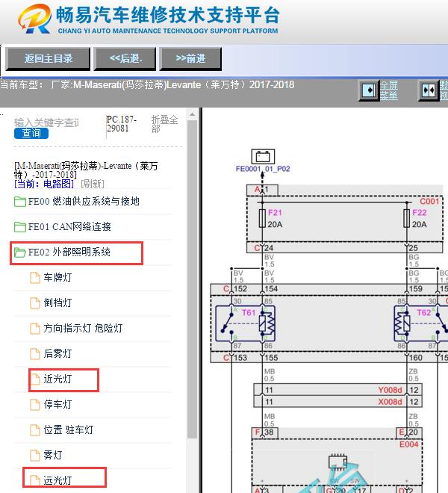Click the document icon beside 后雾灯
Image resolution: width=448 pixels, height=493 pixels.
coord(35,354)
